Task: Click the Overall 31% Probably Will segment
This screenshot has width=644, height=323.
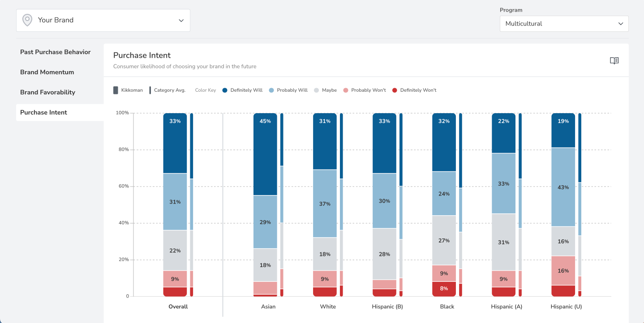Action: (x=175, y=202)
